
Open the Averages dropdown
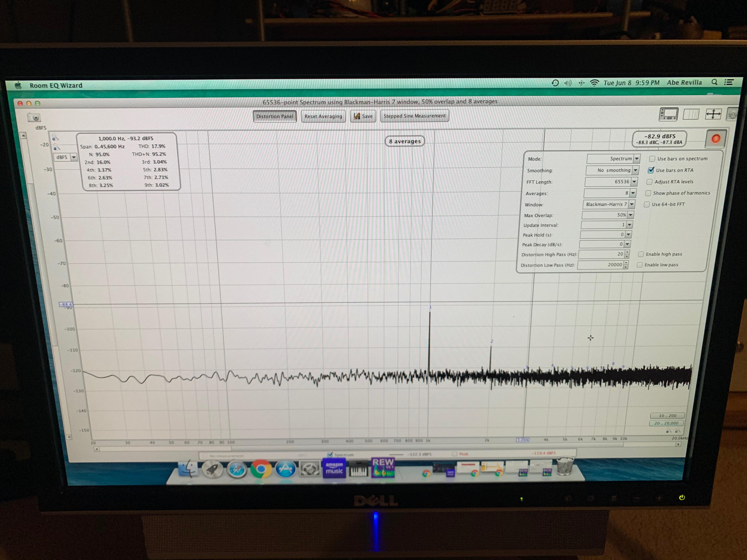click(x=610, y=193)
